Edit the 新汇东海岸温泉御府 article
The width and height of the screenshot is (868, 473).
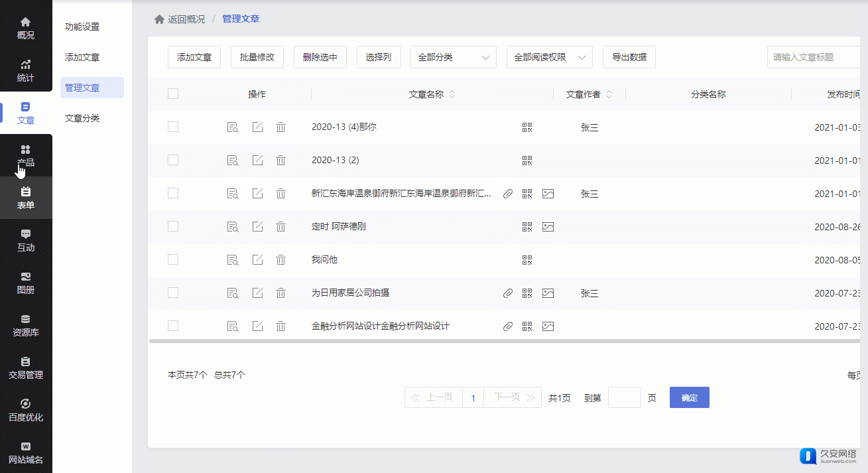pyautogui.click(x=258, y=193)
